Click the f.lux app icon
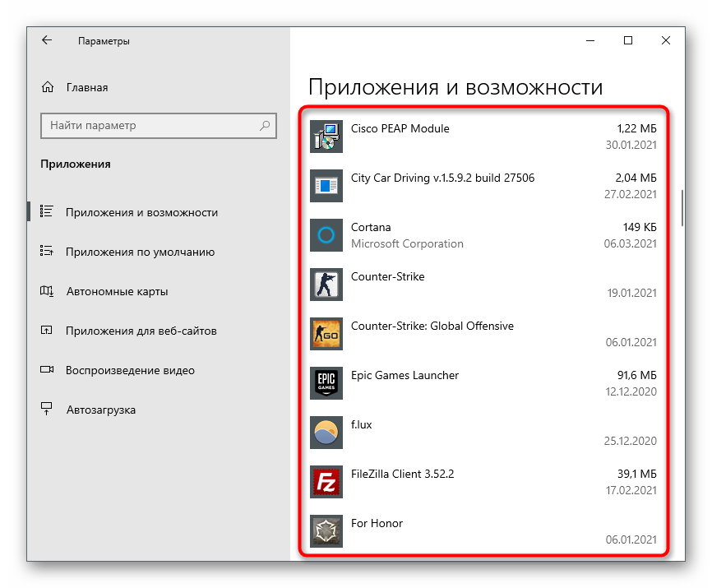Image resolution: width=712 pixels, height=588 pixels. click(326, 433)
